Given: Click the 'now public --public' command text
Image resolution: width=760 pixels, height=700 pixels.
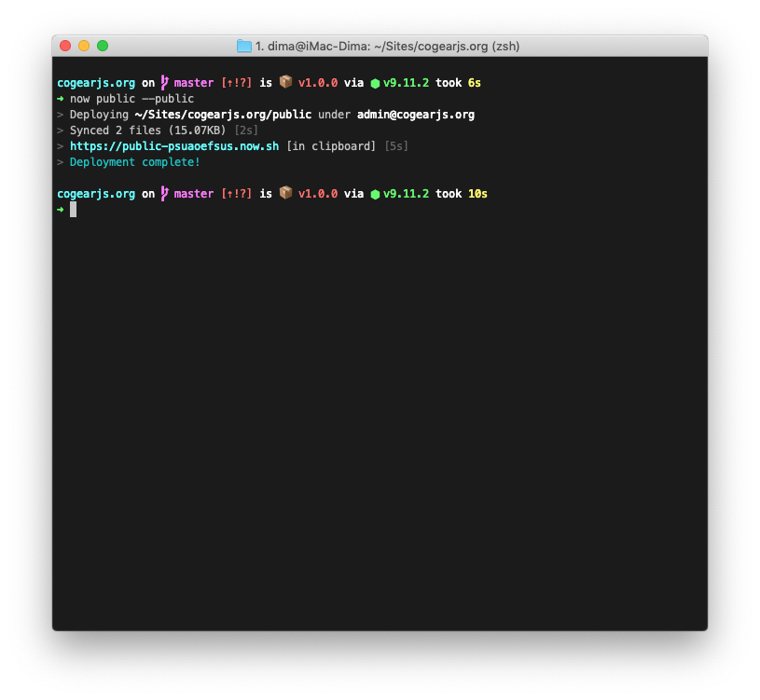Looking at the screenshot, I should [131, 99].
